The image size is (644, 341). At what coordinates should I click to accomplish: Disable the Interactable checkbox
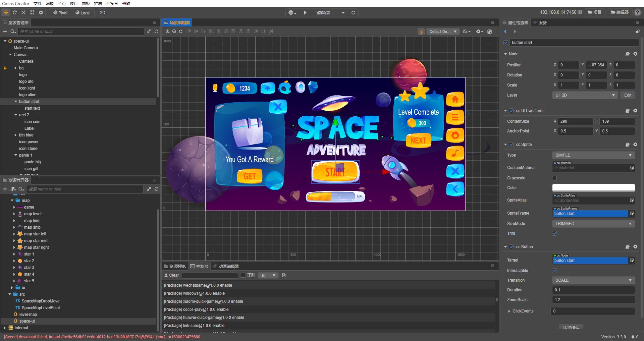(x=554, y=271)
